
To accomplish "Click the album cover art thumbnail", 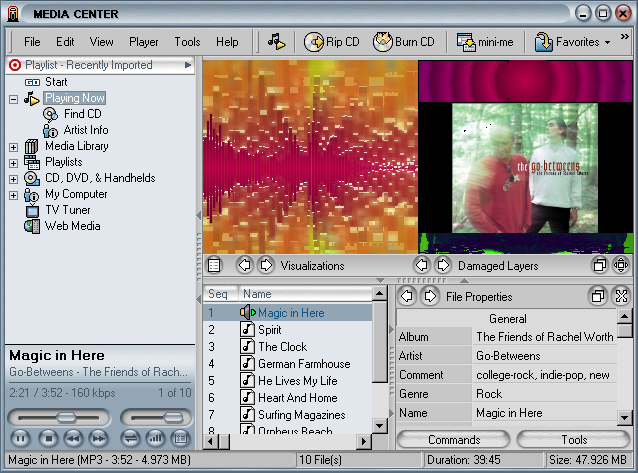I will (525, 168).
